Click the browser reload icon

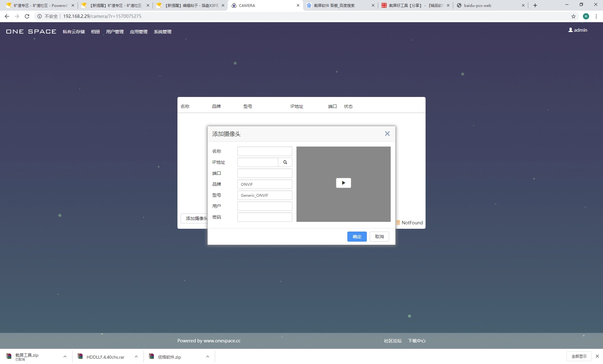[x=27, y=16]
